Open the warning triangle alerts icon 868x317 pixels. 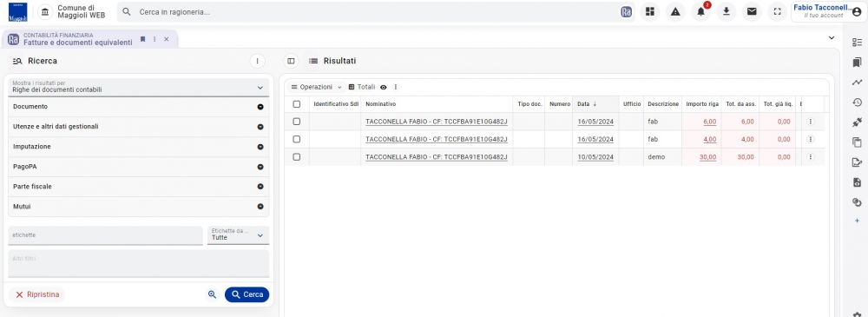675,11
